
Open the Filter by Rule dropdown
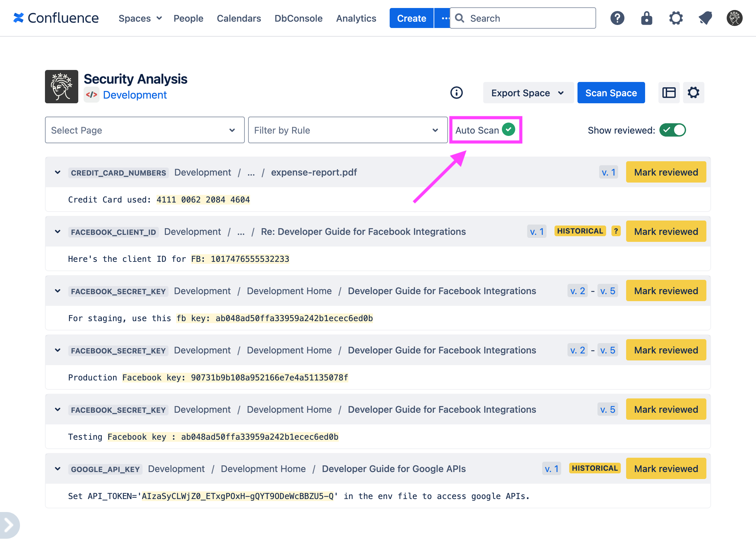348,130
